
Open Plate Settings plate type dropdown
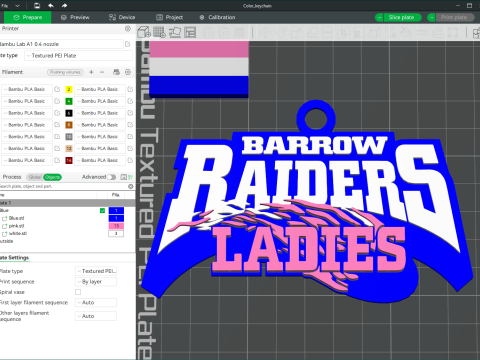click(96, 271)
